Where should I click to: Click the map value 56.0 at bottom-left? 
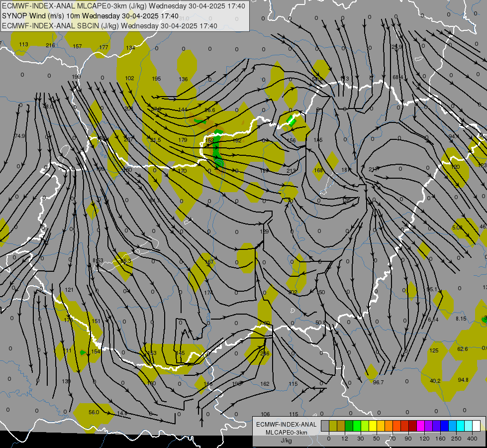pos(94,412)
